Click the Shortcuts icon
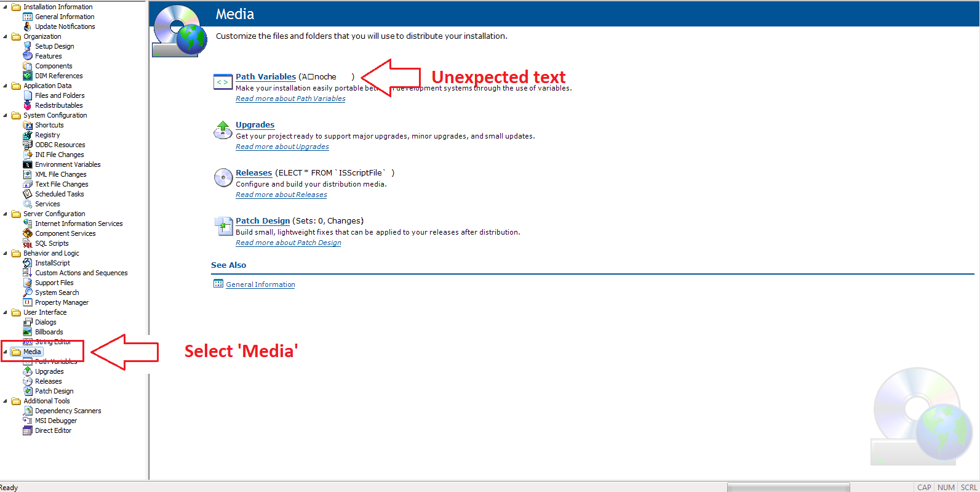 click(28, 125)
